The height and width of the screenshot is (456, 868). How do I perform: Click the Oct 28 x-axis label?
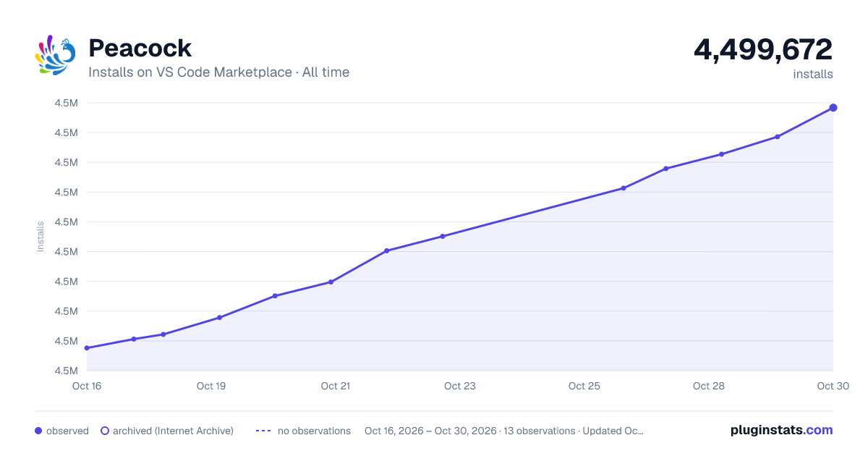coord(709,386)
